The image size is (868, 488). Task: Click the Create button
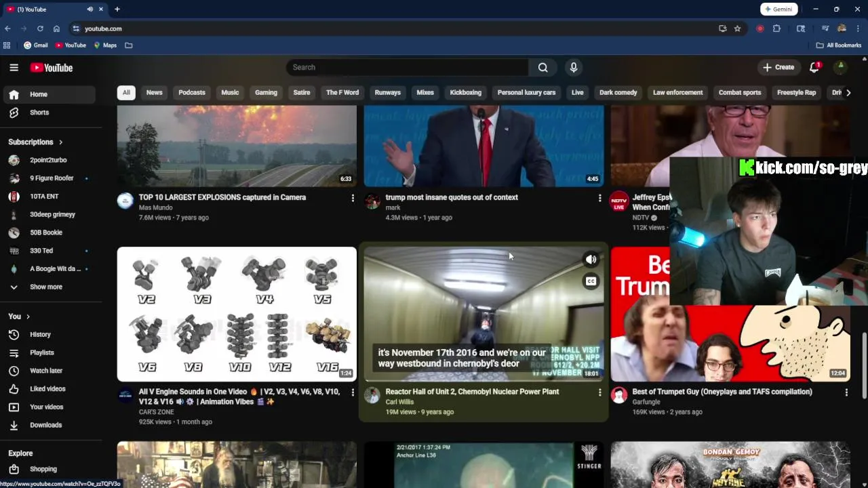click(x=778, y=67)
